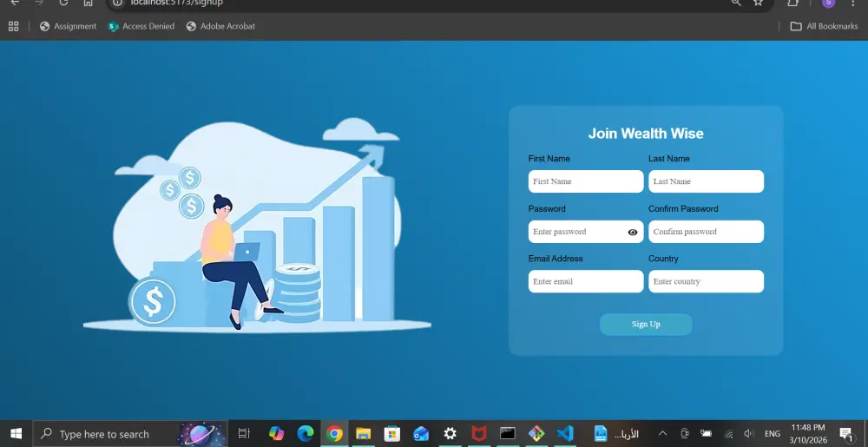Click the Meet Now tray icon
The image size is (868, 447).
point(684,434)
